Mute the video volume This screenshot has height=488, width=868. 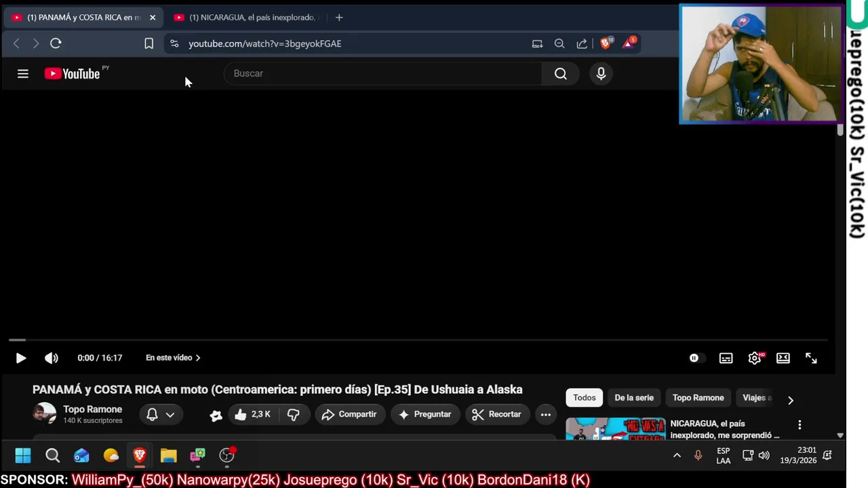click(52, 358)
